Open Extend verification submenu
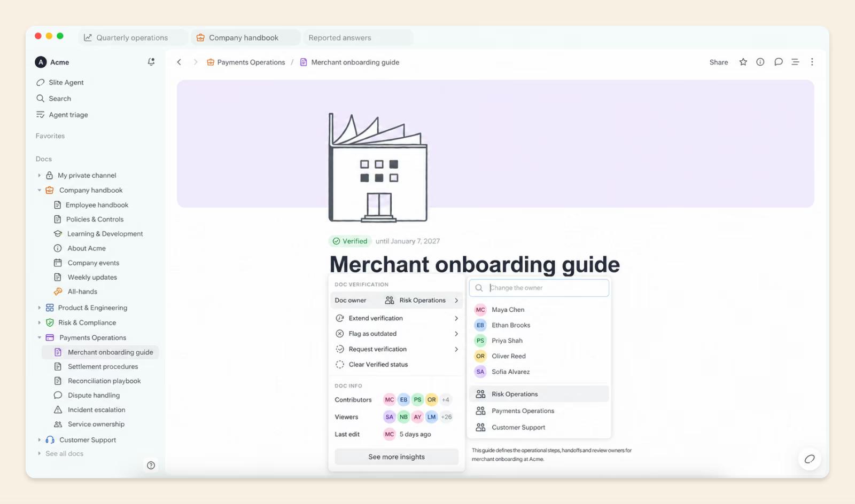The height and width of the screenshot is (504, 855). pyautogui.click(x=397, y=318)
